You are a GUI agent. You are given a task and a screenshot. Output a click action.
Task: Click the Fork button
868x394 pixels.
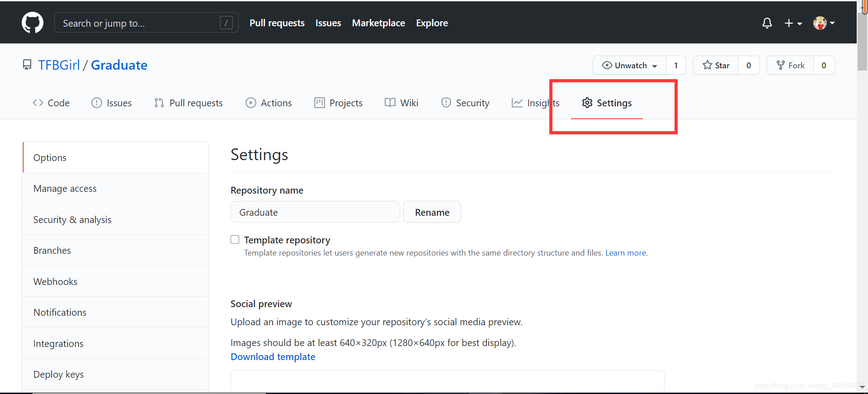pos(790,65)
